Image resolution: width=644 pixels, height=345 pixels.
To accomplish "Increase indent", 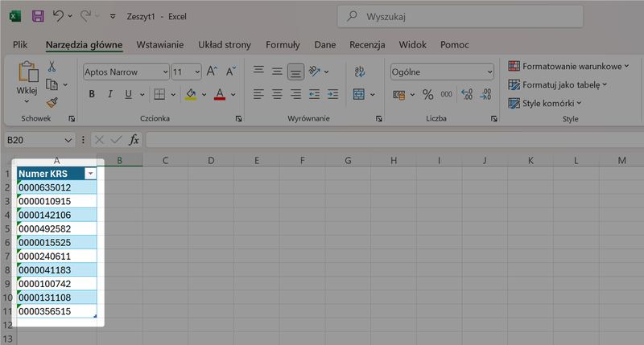I will (x=332, y=94).
